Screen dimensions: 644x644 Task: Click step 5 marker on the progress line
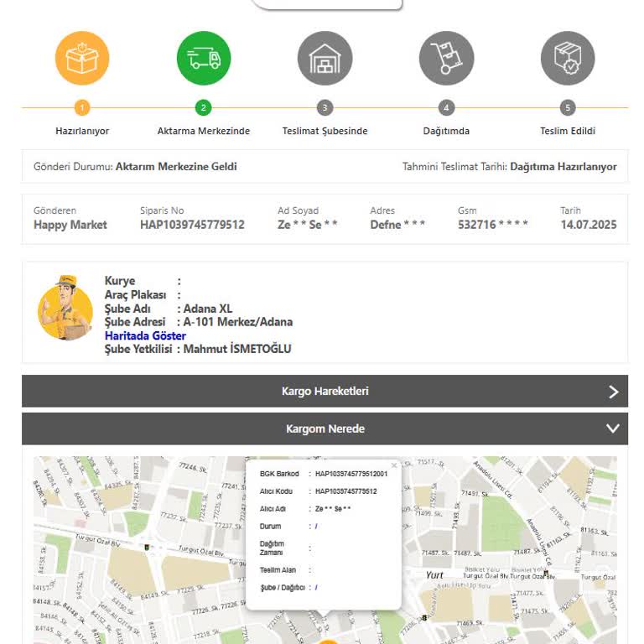[x=568, y=107]
